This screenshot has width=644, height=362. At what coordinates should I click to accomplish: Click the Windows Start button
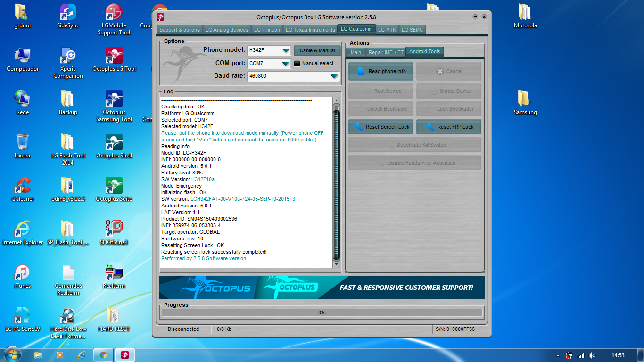pyautogui.click(x=12, y=354)
